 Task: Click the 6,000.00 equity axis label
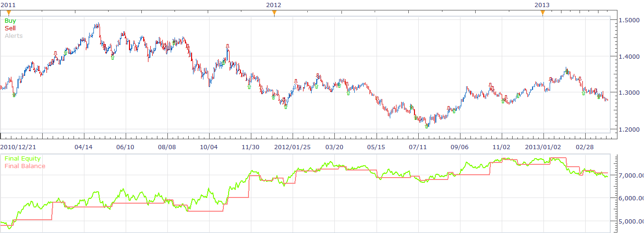(631, 198)
